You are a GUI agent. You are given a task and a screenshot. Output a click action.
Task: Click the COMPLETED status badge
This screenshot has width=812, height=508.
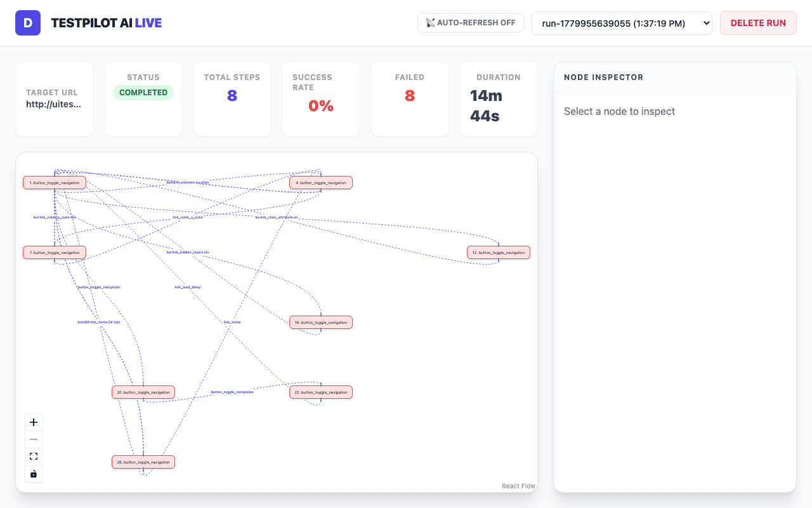(x=143, y=93)
